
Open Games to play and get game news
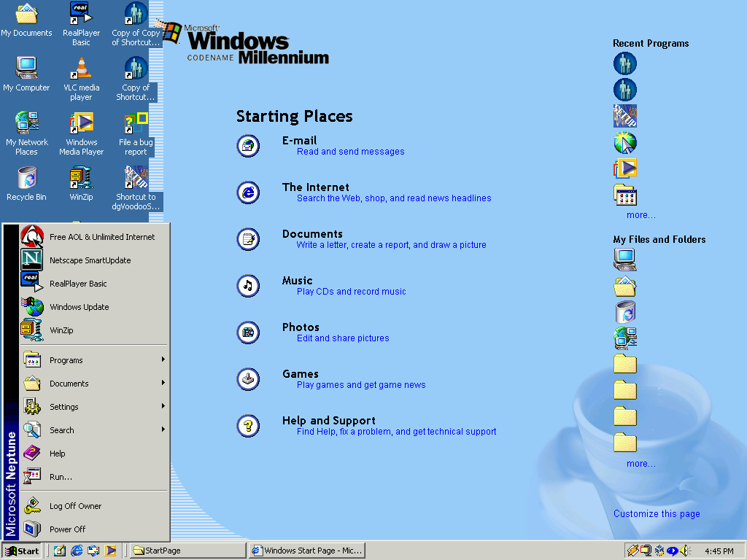click(x=300, y=374)
